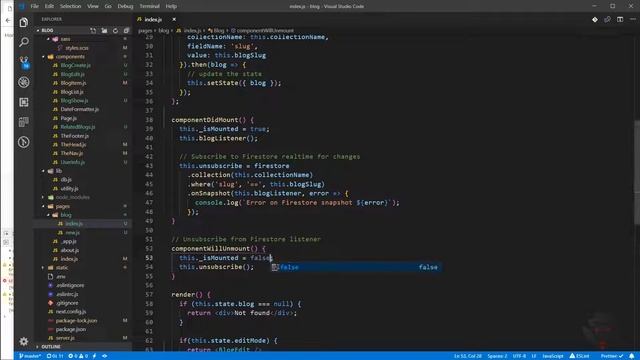
Task: Click JavaScript language mode in status bar
Action: (x=553, y=356)
